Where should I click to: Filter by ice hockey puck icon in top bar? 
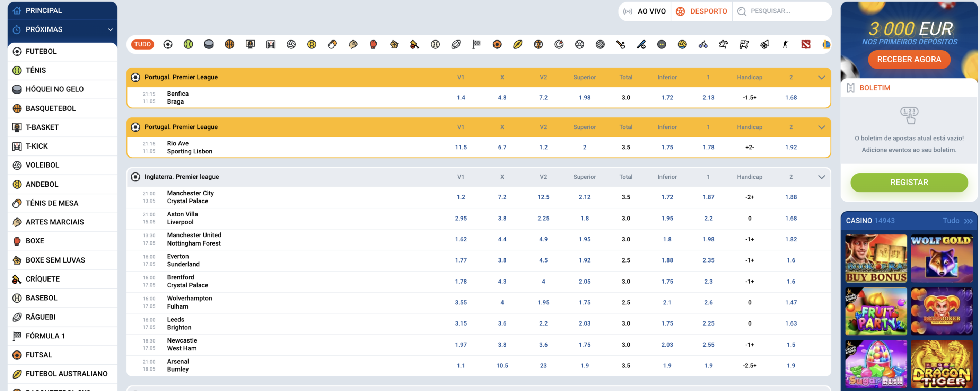pos(209,44)
